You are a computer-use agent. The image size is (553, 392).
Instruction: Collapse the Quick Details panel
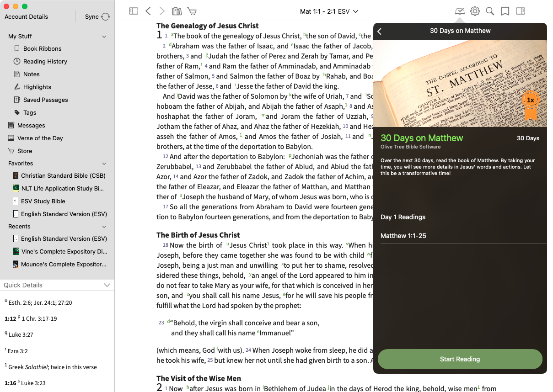click(107, 285)
